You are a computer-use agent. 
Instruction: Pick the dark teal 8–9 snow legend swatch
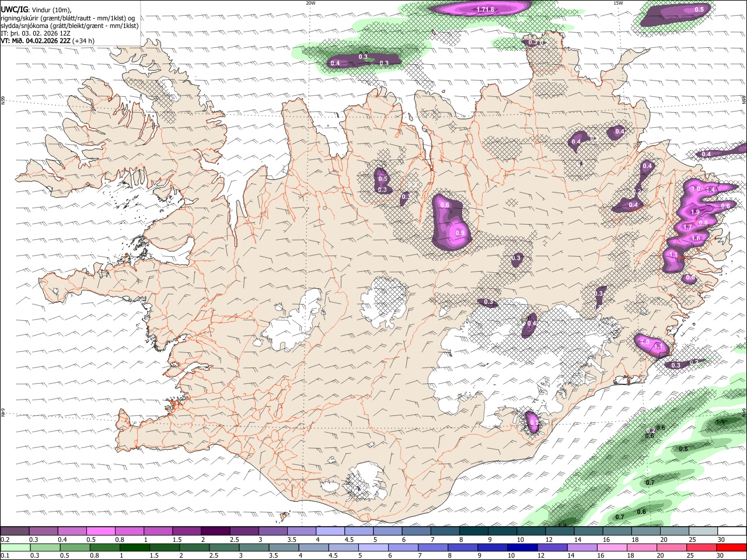coord(474,531)
